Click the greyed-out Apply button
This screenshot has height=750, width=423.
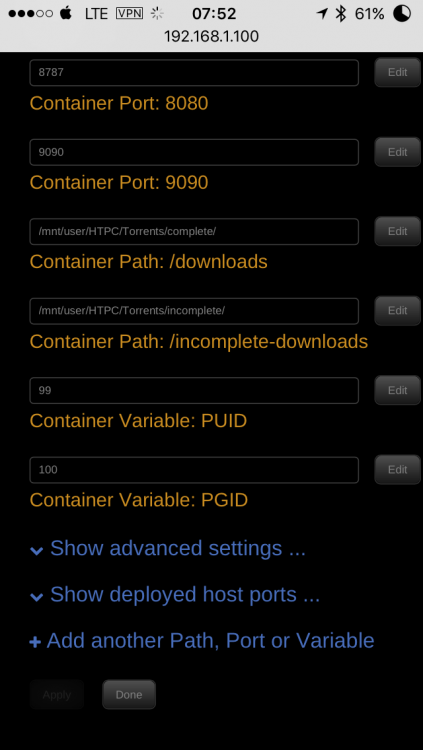click(x=57, y=695)
